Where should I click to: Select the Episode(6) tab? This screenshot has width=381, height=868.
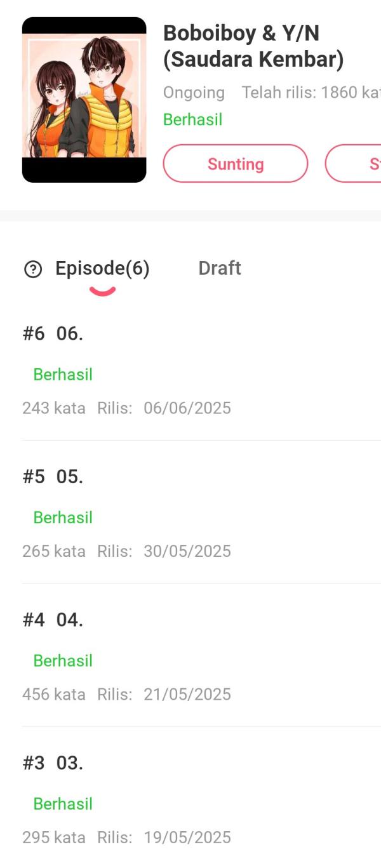coord(102,269)
